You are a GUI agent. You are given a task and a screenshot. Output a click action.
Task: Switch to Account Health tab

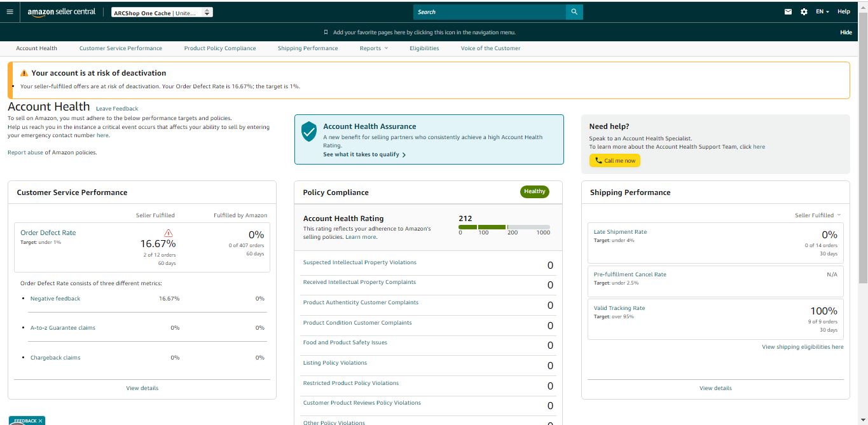coord(36,48)
